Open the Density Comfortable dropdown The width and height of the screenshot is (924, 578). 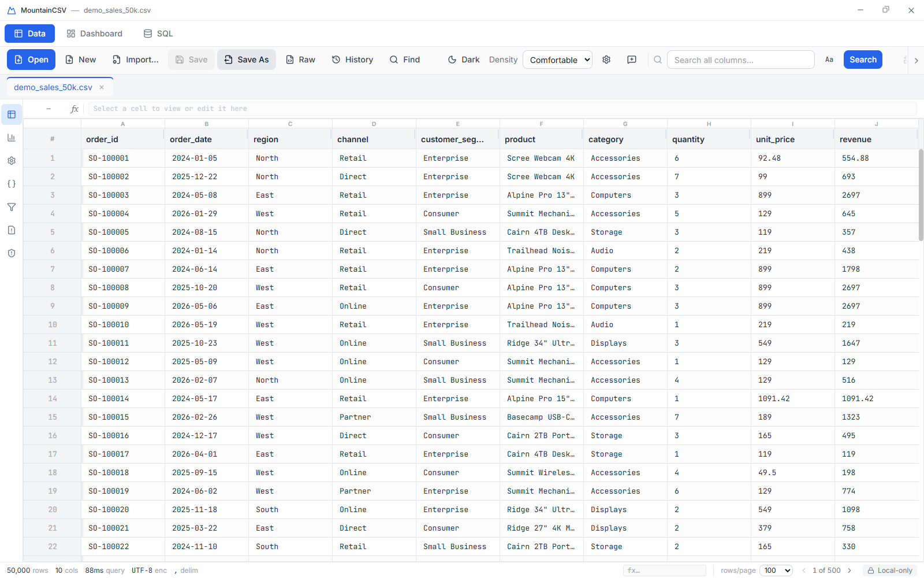[x=557, y=60]
